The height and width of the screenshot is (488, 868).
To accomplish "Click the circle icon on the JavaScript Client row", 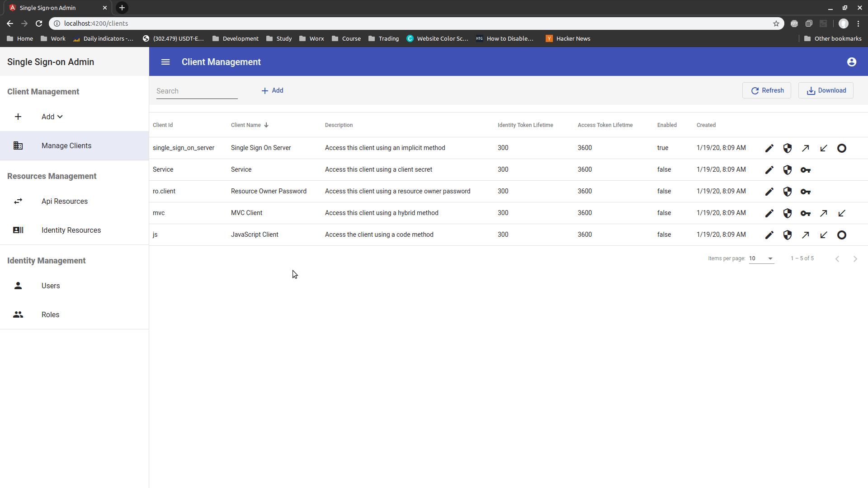I will click(841, 235).
